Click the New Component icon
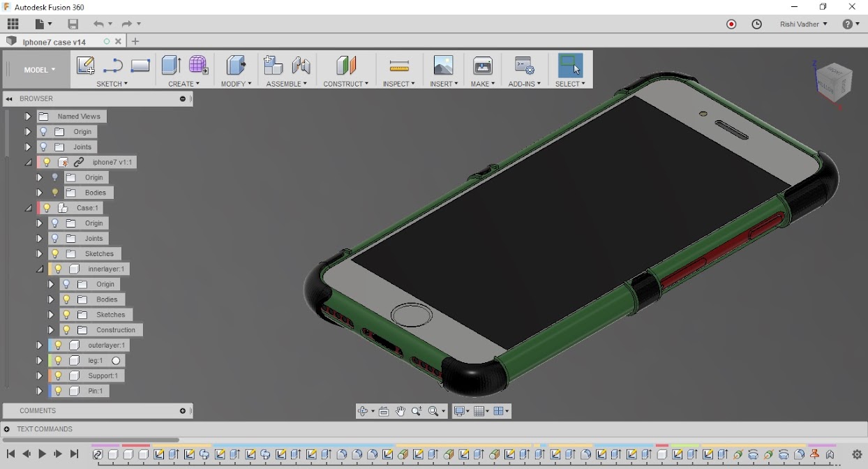The image size is (868, 469). (x=273, y=66)
